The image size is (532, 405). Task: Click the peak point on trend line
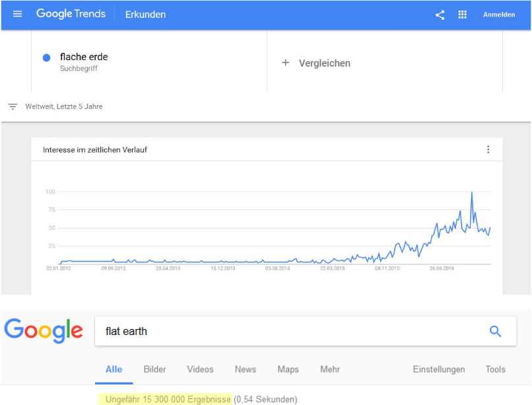[472, 192]
